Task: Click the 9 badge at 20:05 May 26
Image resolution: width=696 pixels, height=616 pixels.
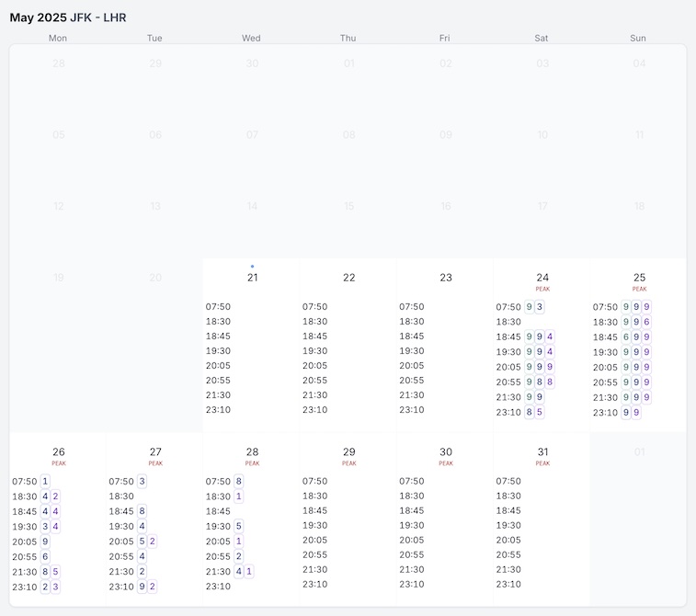Action: coord(45,542)
